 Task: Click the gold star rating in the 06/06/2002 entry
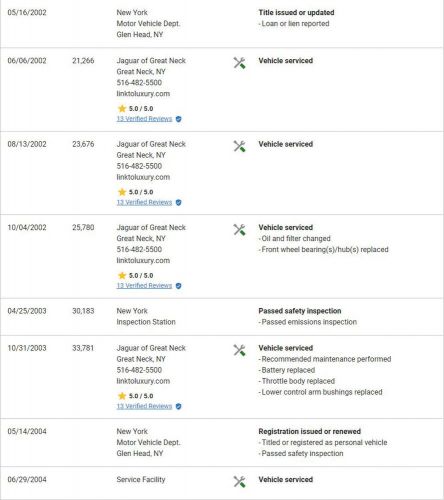click(122, 108)
